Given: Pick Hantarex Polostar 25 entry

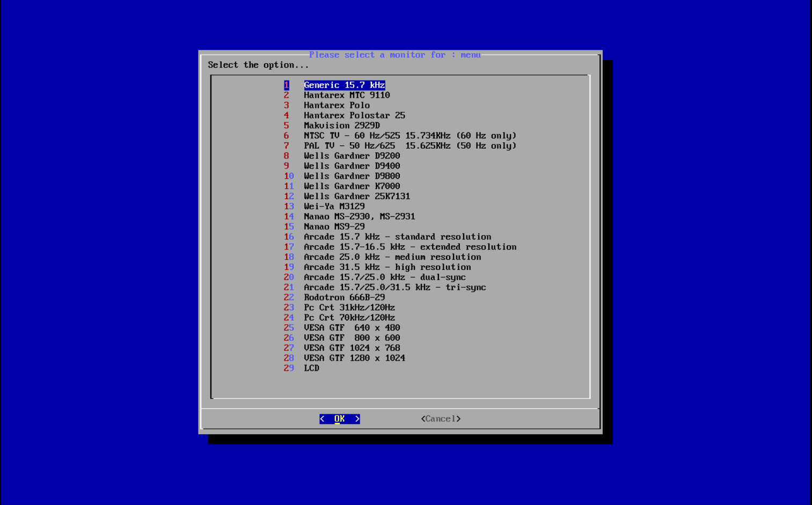Looking at the screenshot, I should coord(354,115).
